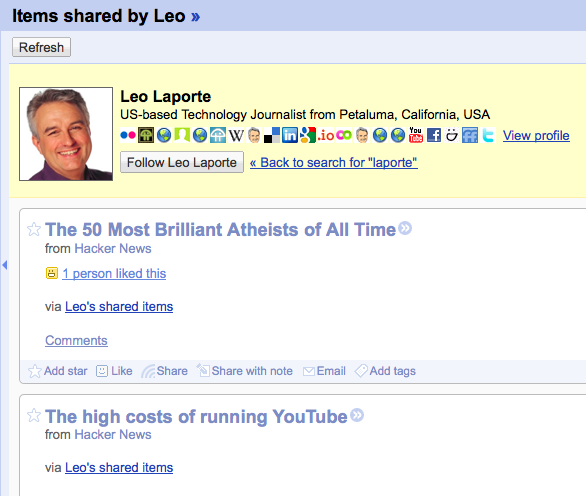
Task: Click the Add tags icon
Action: coord(361,371)
